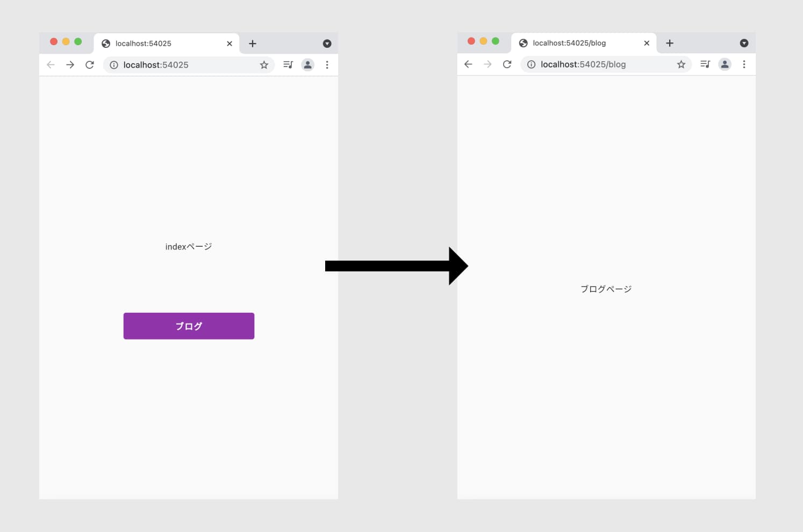This screenshot has height=532, width=803.
Task: Close the localhost:54025/blog tab
Action: tap(647, 43)
